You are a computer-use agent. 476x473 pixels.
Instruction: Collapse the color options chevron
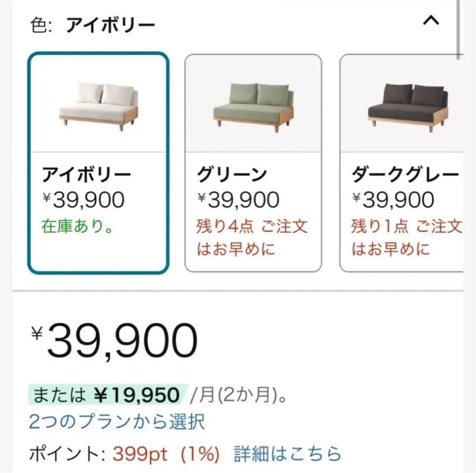pyautogui.click(x=431, y=21)
